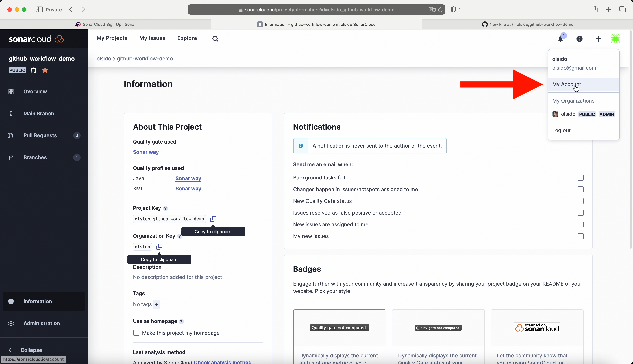Select My Account in the user menu
The width and height of the screenshot is (633, 364).
[567, 84]
